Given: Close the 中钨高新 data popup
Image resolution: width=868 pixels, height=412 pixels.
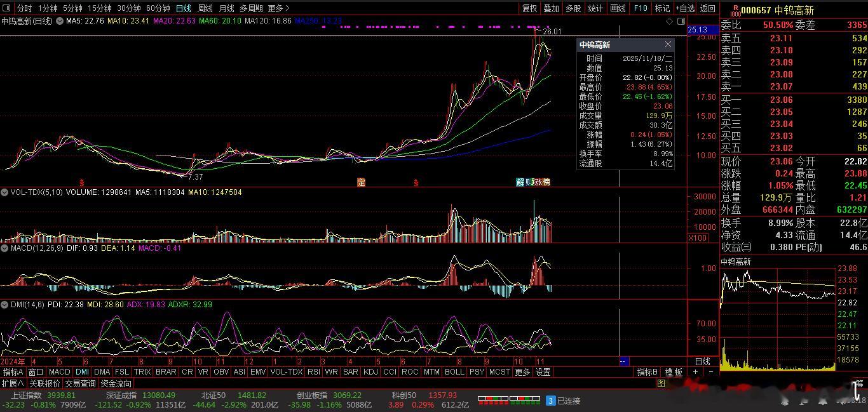Looking at the screenshot, I should pyautogui.click(x=668, y=44).
